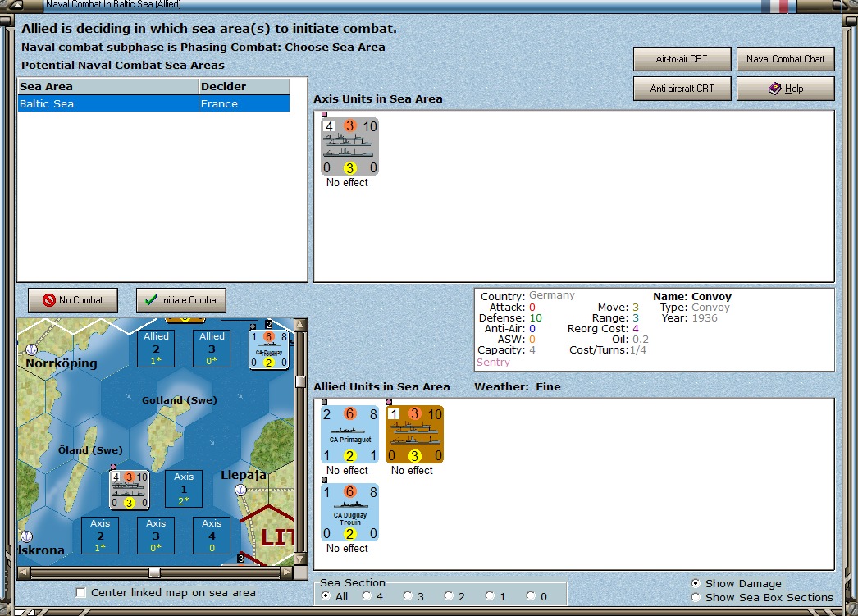Viewport: 858px width, 616px height.
Task: Click map vertical scrollbar down arrow
Action: [300, 559]
